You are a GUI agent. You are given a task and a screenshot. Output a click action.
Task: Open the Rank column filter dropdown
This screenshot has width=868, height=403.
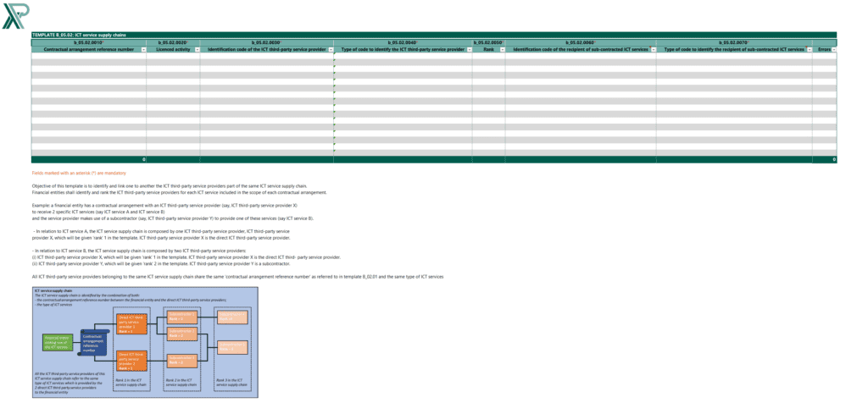tap(503, 50)
